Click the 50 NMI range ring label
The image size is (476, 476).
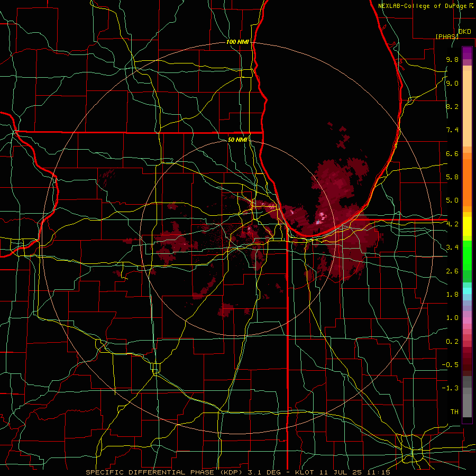(x=237, y=140)
